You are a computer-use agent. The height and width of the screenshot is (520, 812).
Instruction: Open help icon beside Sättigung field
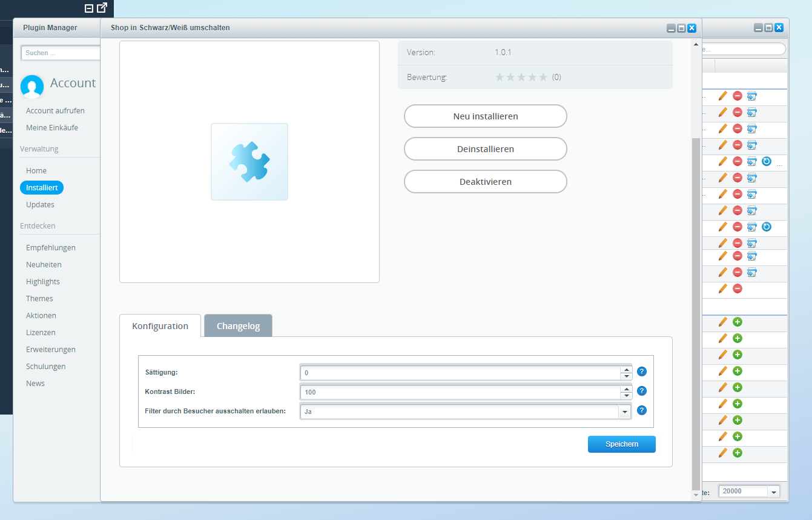coord(642,372)
